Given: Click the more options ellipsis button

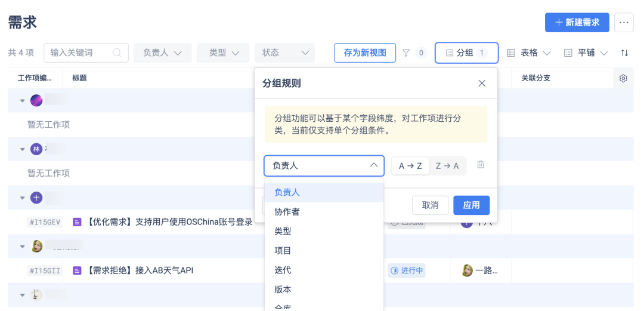Looking at the screenshot, I should 624,22.
